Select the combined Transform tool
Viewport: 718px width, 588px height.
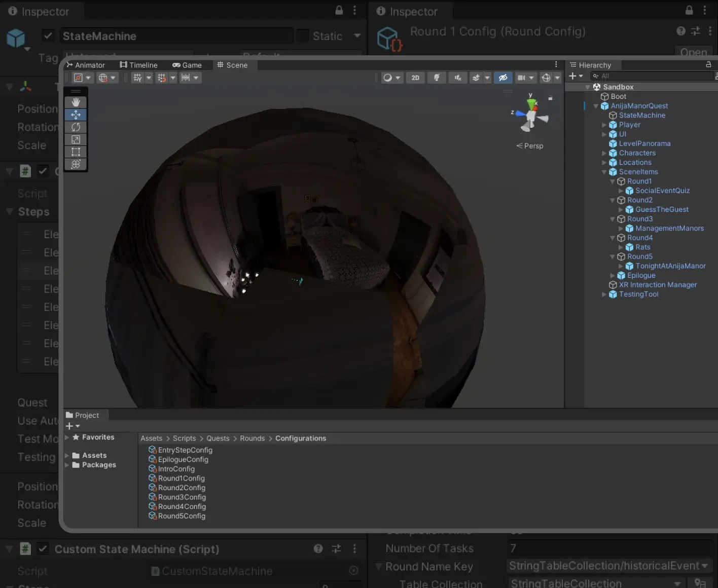(x=76, y=164)
